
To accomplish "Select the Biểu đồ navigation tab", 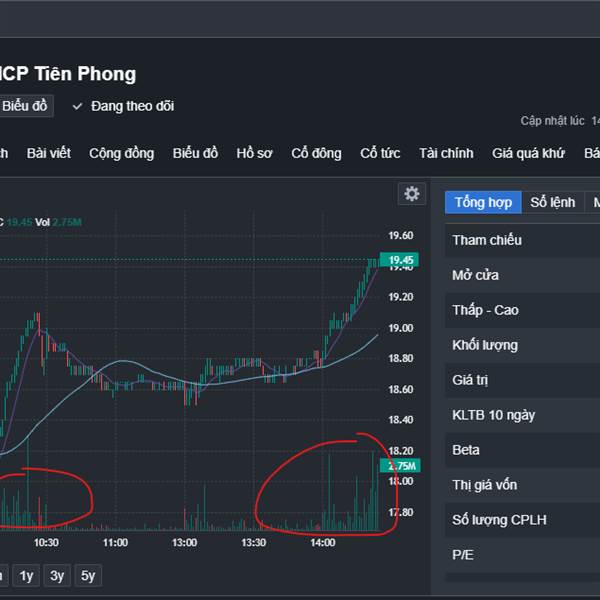I will pyautogui.click(x=195, y=153).
